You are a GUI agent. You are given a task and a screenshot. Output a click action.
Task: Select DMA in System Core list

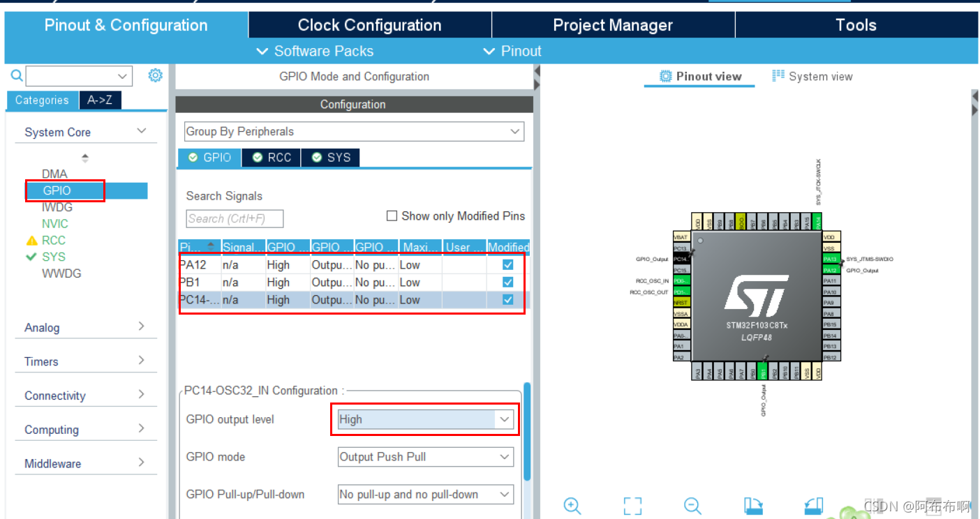tap(54, 174)
